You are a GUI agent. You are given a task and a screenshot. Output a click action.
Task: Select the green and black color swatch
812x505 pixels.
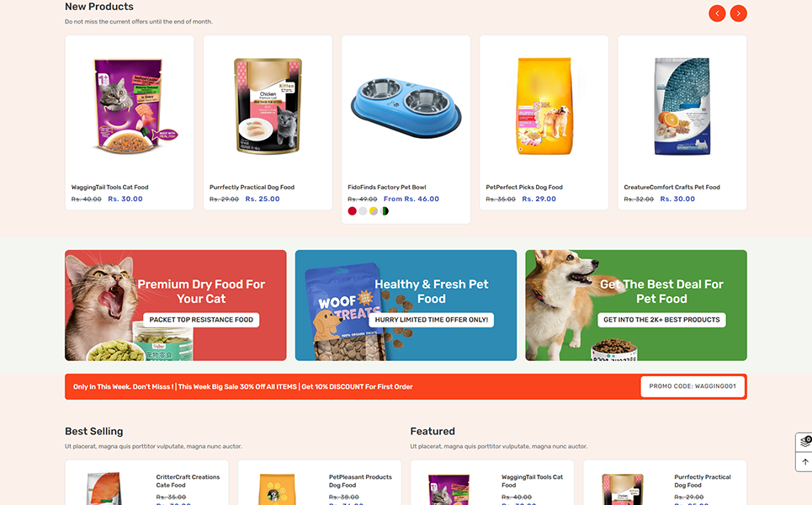385,210
